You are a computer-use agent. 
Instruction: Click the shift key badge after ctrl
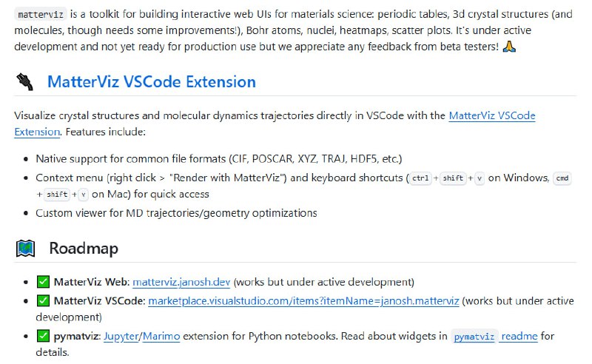pyautogui.click(x=453, y=178)
